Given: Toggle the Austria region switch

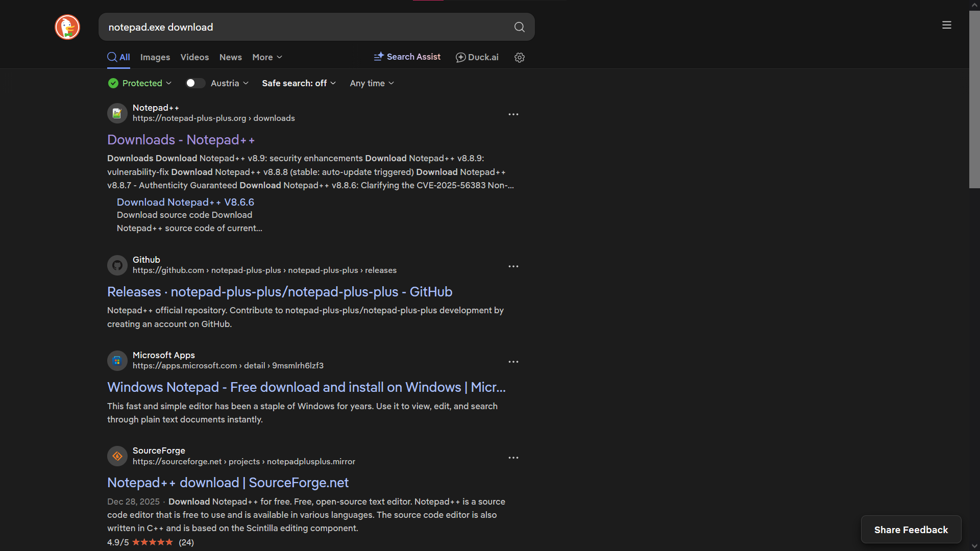Looking at the screenshot, I should [x=194, y=83].
